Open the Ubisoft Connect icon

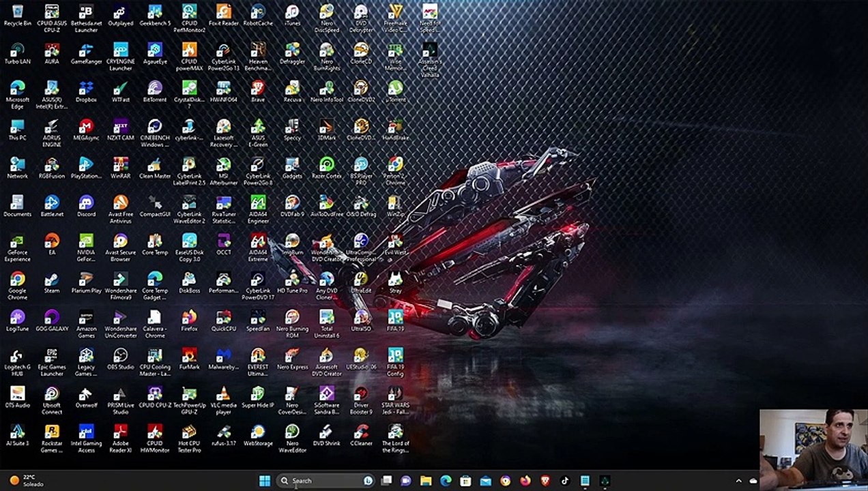coord(52,400)
